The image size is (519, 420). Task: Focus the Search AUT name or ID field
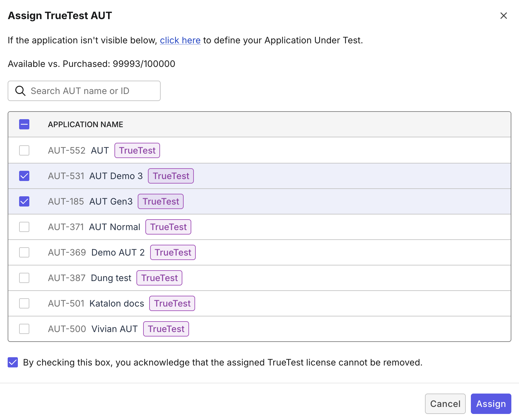[84, 91]
